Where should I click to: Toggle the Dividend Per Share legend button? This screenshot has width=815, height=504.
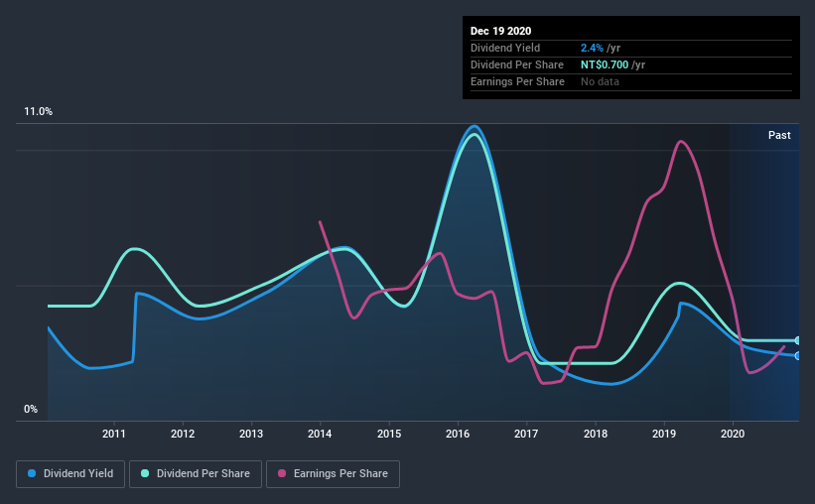(196, 474)
